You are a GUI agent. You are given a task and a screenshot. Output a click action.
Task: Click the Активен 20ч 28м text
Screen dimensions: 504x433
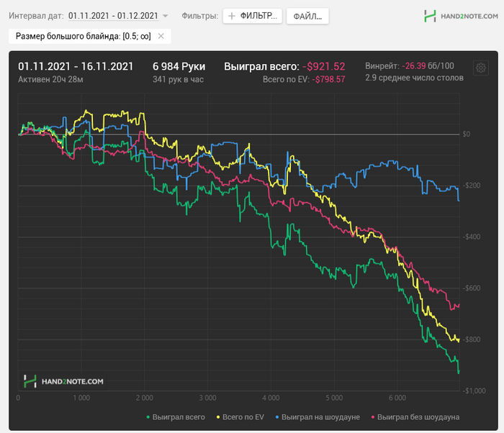tap(50, 79)
